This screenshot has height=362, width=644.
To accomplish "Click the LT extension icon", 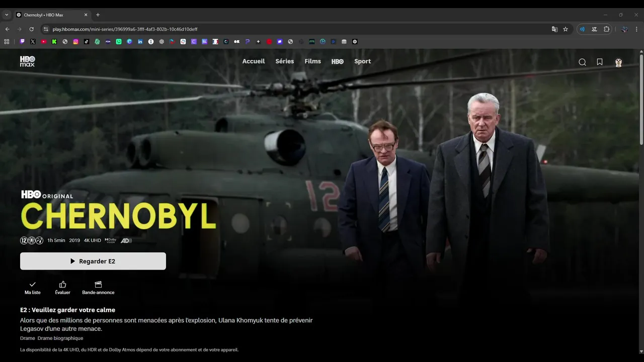I will (x=594, y=29).
